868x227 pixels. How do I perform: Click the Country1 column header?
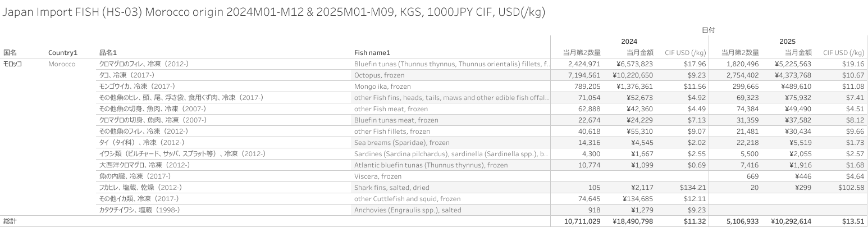62,53
